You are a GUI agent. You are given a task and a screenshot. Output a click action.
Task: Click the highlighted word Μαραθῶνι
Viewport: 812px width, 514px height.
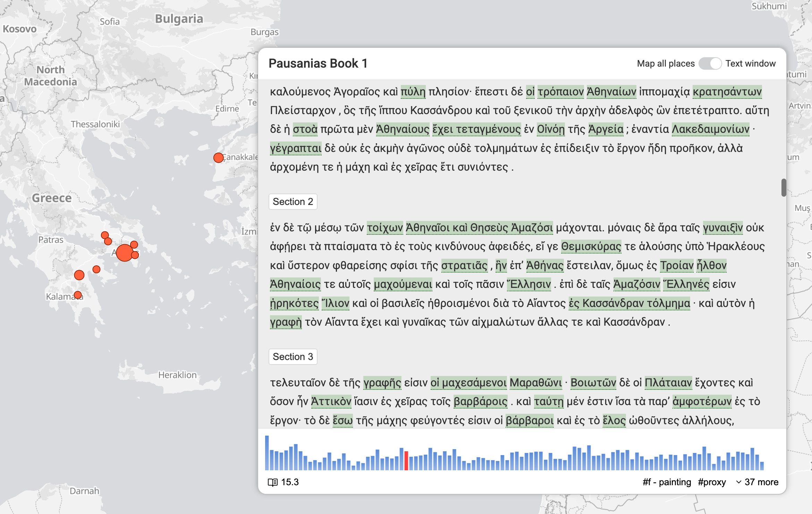pos(535,383)
